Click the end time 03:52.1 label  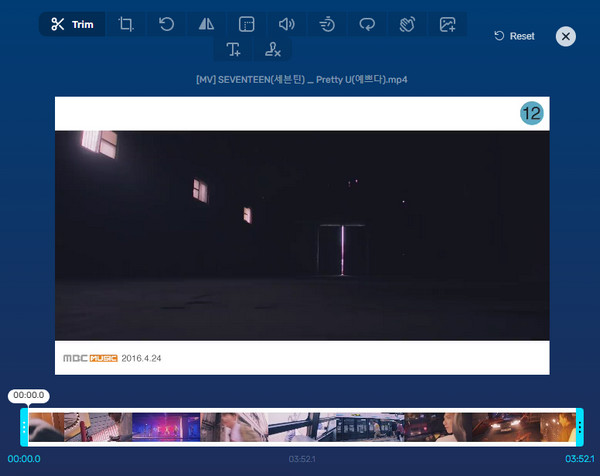point(580,459)
